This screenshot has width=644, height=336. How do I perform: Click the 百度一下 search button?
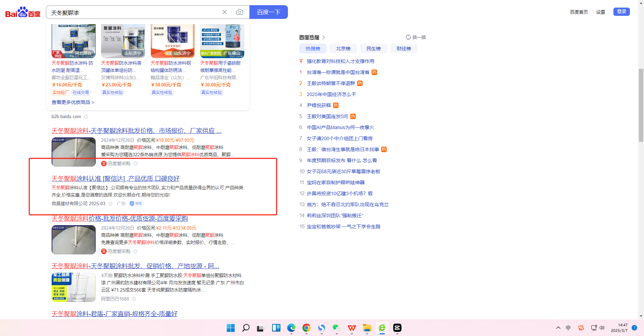pos(269,12)
